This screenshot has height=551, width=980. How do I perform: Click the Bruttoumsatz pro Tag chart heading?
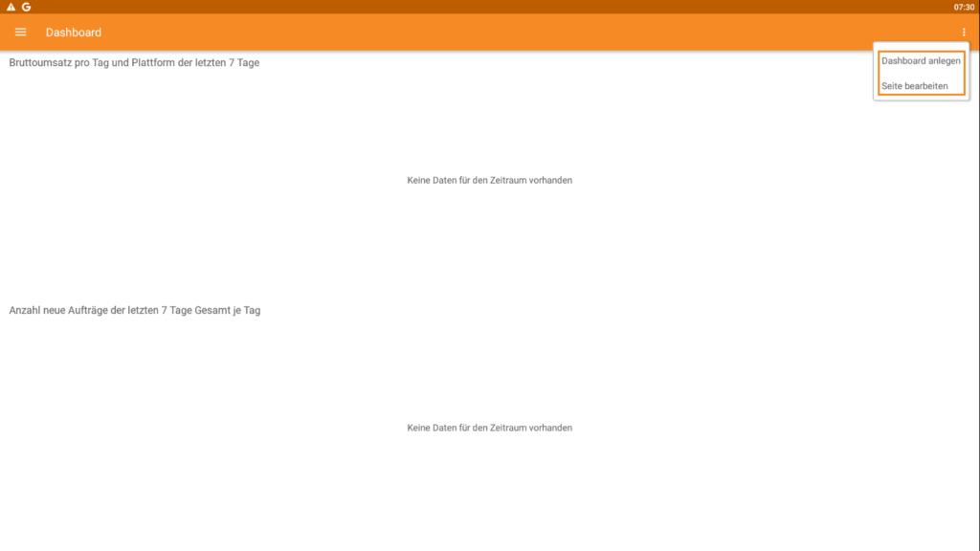click(x=135, y=62)
